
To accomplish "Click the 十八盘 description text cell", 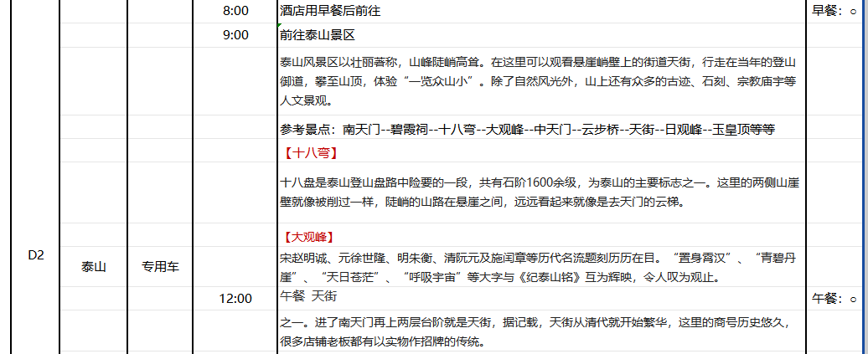I will tap(536, 192).
